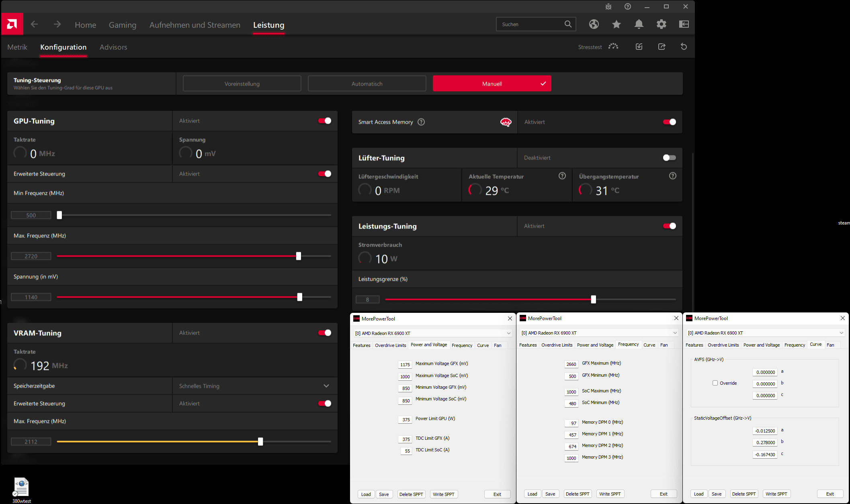Click GFX Maximum (MHz) value field
Viewport: 850px width, 504px height.
[x=571, y=364]
